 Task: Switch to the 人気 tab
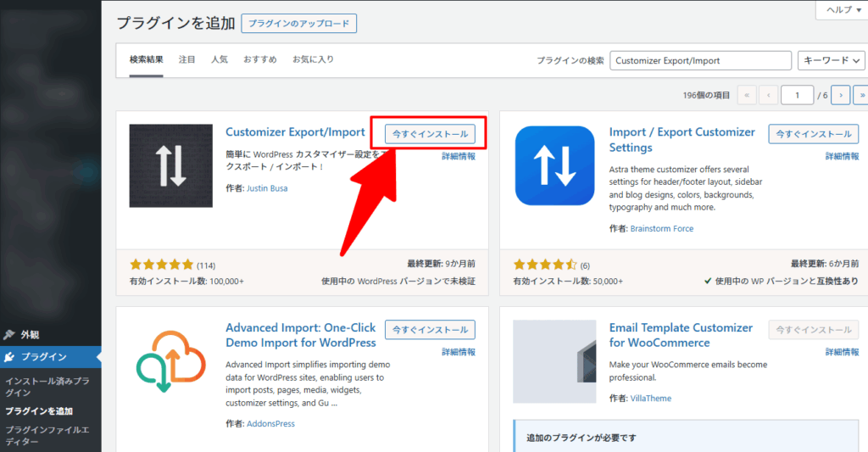pyautogui.click(x=220, y=59)
